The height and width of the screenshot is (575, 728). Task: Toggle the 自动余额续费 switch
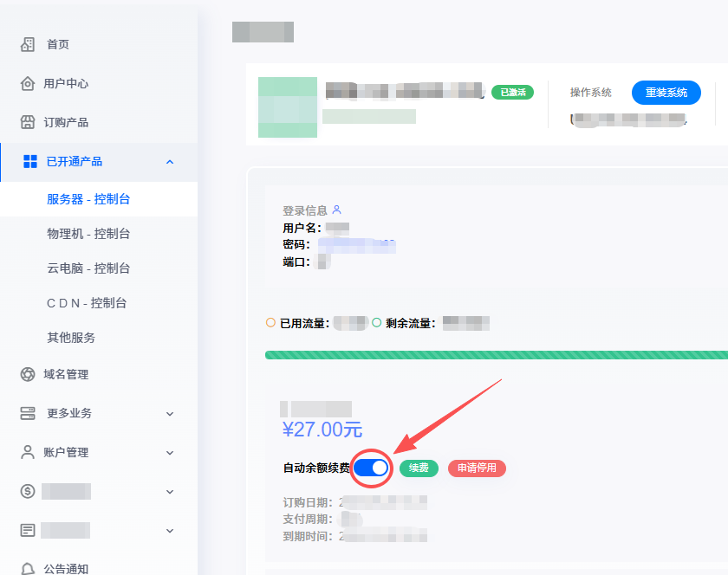pyautogui.click(x=371, y=468)
